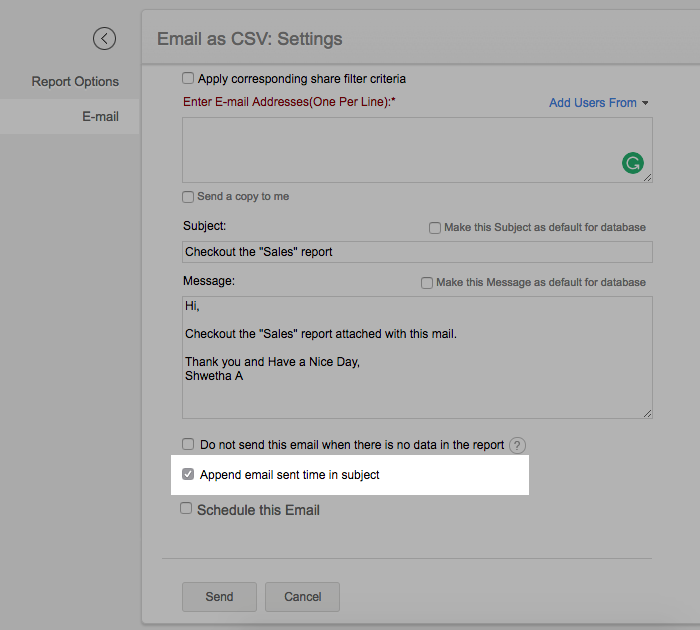700x630 pixels.
Task: Click the help question mark icon
Action: tap(517, 446)
